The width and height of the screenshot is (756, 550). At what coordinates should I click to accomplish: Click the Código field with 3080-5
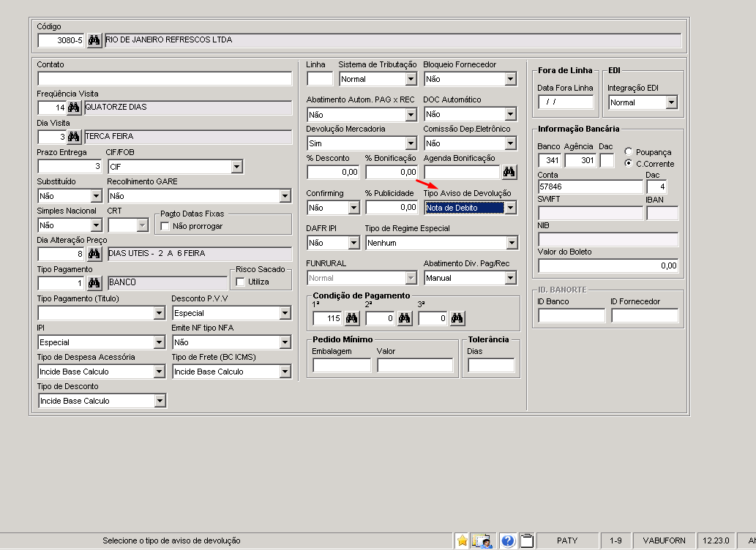click(x=61, y=40)
